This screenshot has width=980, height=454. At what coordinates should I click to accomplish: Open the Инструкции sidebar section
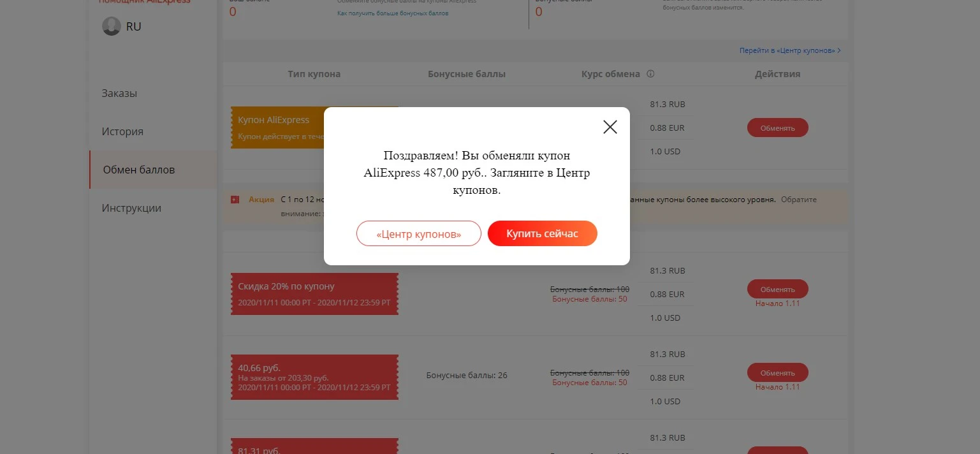tap(131, 208)
